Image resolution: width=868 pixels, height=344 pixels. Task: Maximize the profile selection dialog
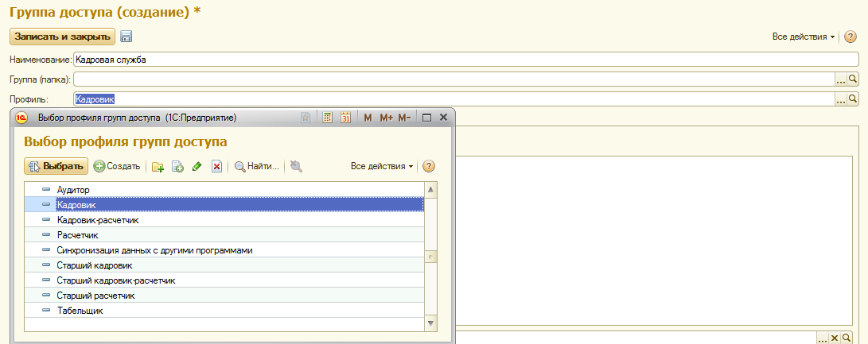pyautogui.click(x=426, y=118)
